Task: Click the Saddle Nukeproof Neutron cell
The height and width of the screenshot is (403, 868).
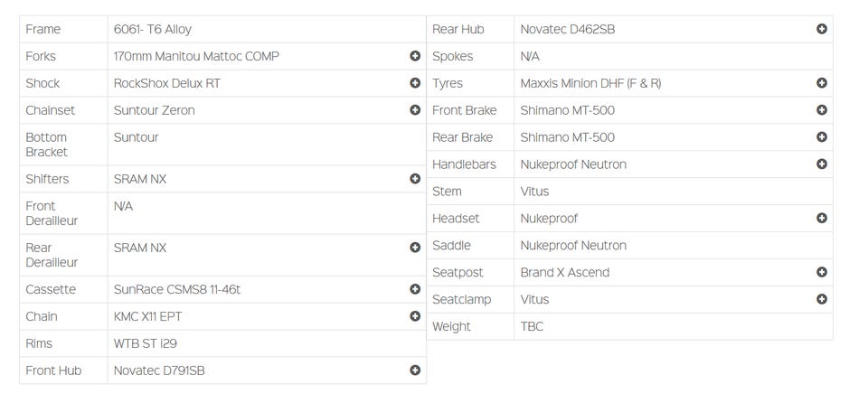Action: 573,245
